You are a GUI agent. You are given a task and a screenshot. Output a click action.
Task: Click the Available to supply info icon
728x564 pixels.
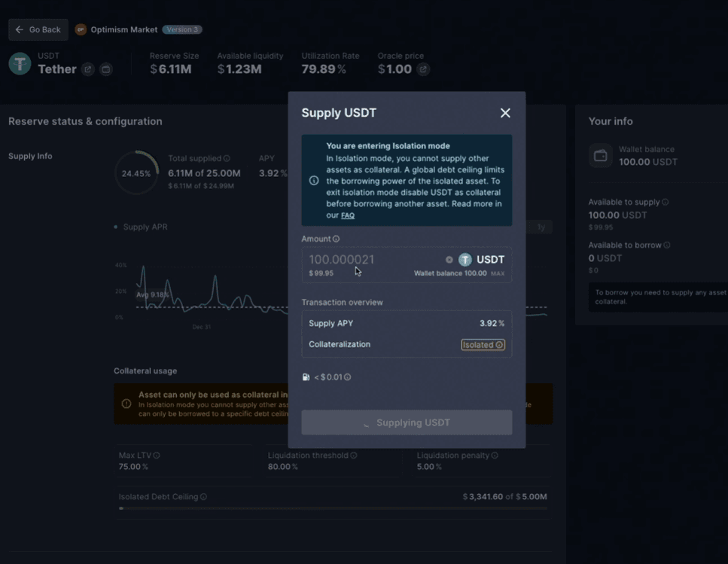(x=665, y=203)
